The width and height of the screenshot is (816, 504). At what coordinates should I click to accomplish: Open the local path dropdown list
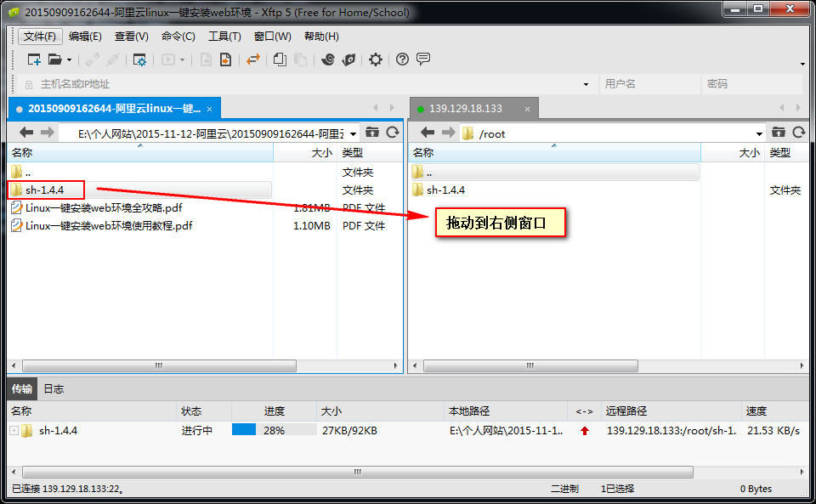(x=354, y=133)
